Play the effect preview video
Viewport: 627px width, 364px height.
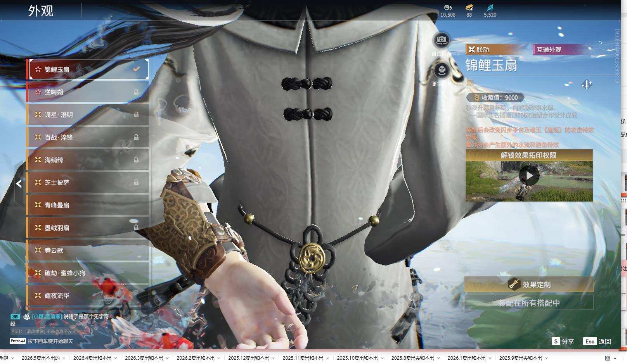(529, 176)
